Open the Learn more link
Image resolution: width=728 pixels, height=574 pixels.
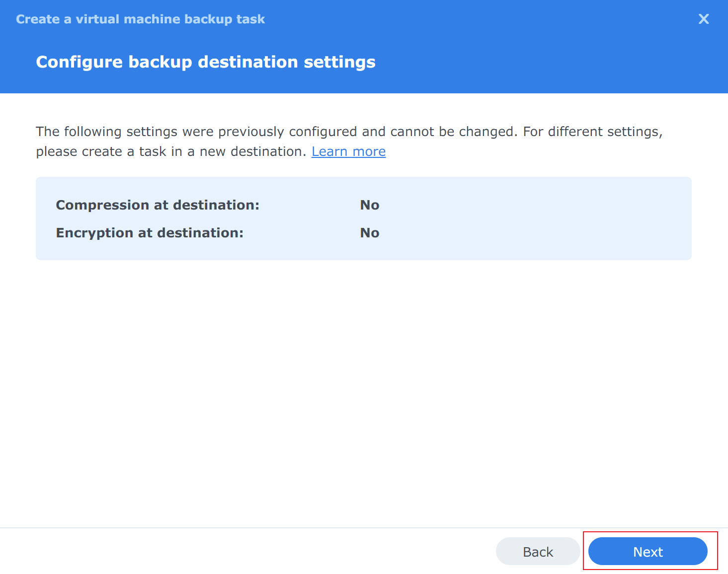click(x=348, y=151)
